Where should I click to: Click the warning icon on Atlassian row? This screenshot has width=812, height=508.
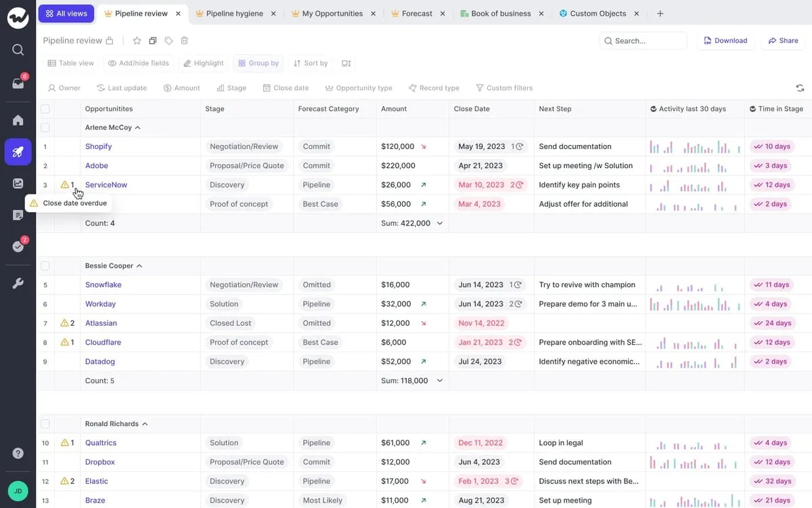(x=65, y=323)
